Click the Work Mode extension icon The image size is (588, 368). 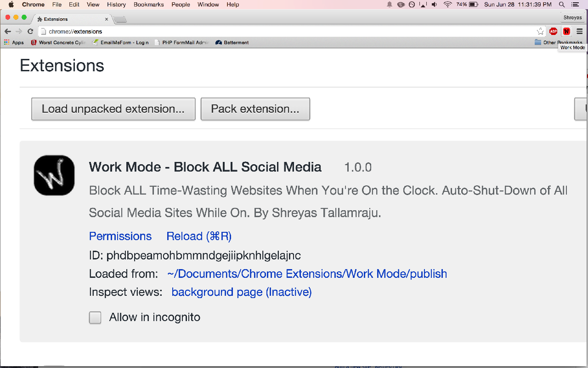(x=566, y=31)
